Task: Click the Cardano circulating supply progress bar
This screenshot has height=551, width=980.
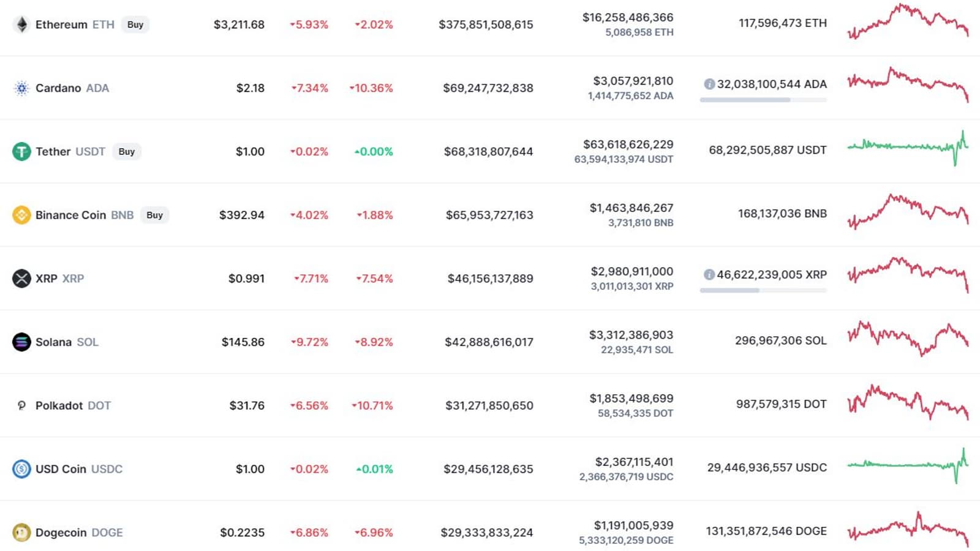Action: 763,100
